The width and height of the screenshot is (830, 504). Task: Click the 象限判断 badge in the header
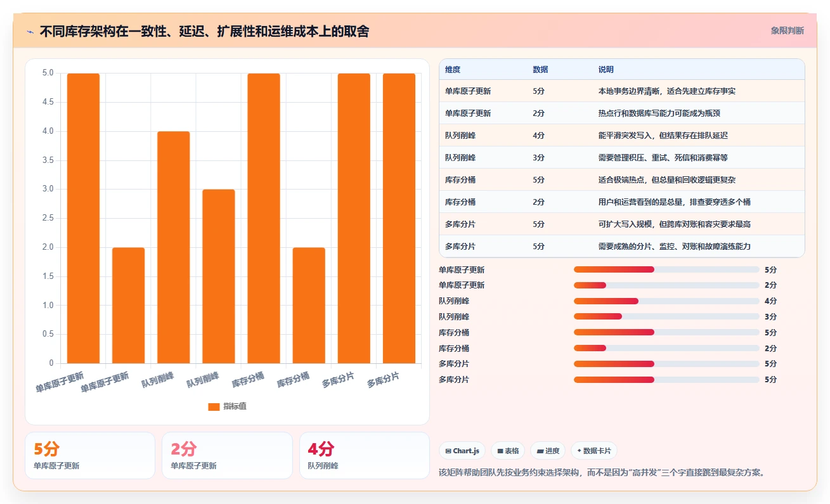click(788, 30)
